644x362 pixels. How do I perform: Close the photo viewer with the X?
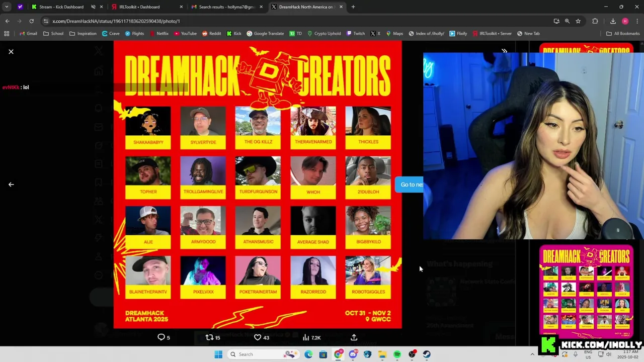tap(11, 52)
